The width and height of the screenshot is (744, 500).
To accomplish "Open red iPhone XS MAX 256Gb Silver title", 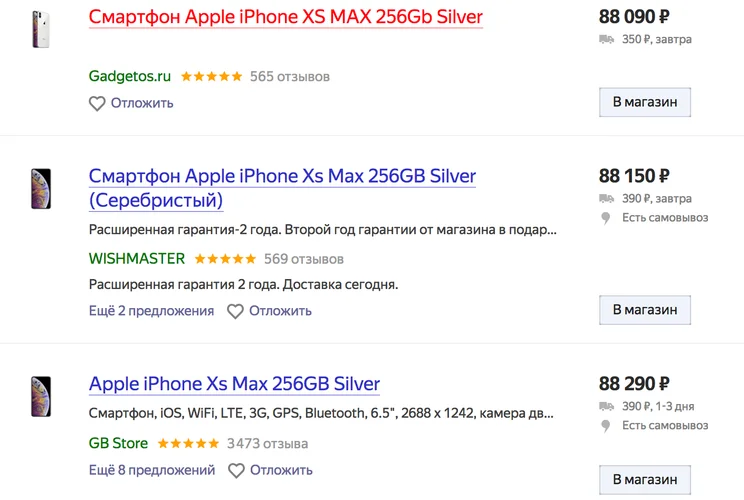I will click(x=286, y=17).
